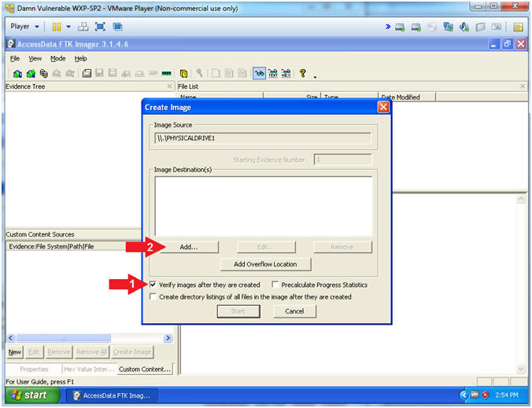Click the Add Evidence Item toolbar icon
Viewport: 532px width, 408px height.
(17, 73)
